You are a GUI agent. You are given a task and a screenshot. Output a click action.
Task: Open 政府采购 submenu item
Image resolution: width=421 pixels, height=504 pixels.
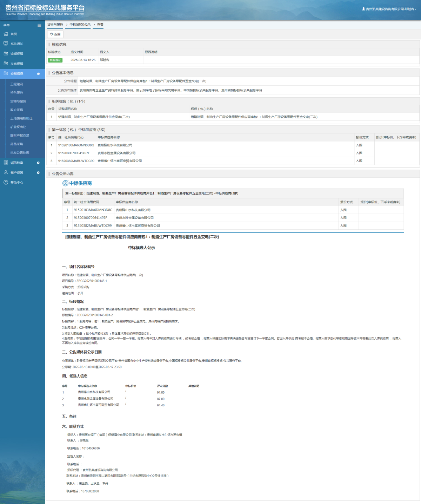tap(16, 110)
